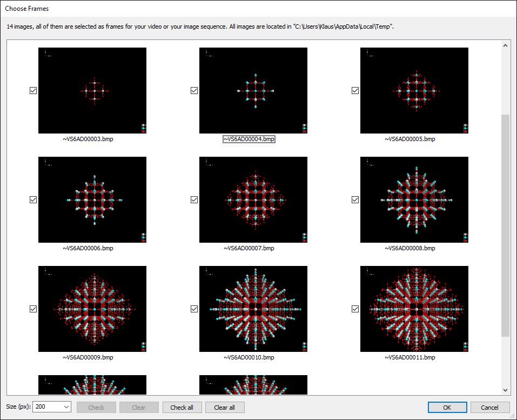Select the ~VS6AD00003.bmp thumbnail image
Image resolution: width=517 pixels, height=420 pixels.
(92, 90)
